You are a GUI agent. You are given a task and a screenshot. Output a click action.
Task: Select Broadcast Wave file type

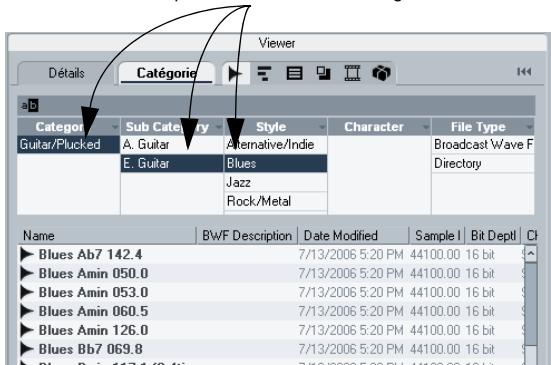(x=483, y=144)
